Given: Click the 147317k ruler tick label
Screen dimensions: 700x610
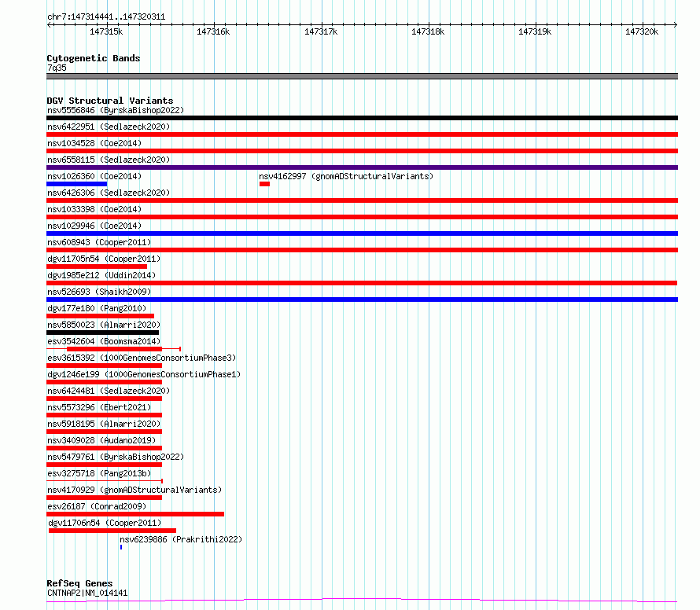Looking at the screenshot, I should 321,31.
